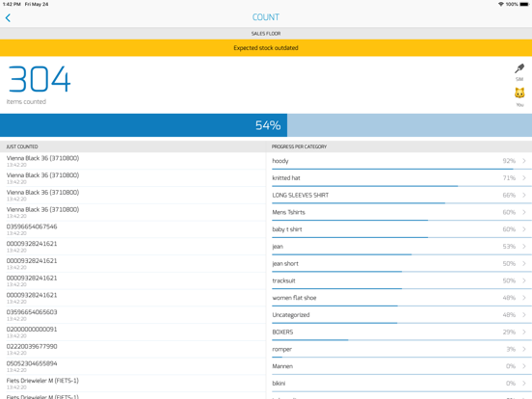
Task: Select the Mens Tshirts label
Action: pos(289,212)
